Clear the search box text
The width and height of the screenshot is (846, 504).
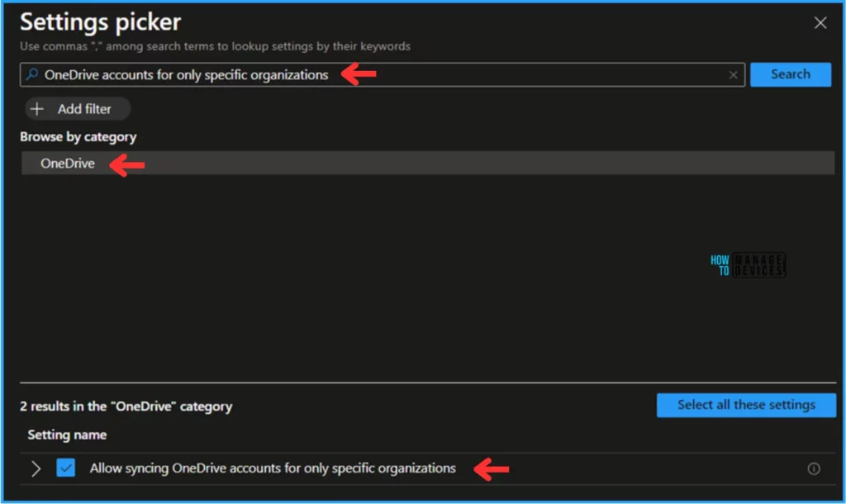pyautogui.click(x=733, y=75)
